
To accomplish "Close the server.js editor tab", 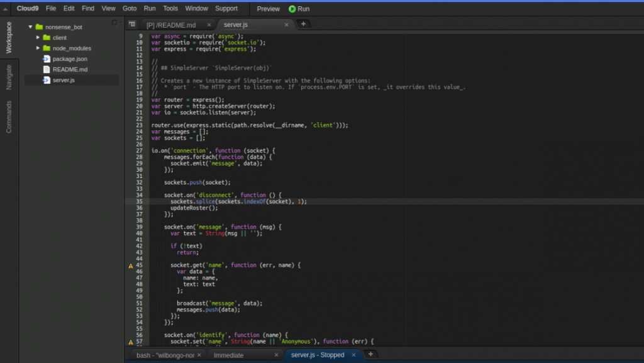I will [x=286, y=25].
